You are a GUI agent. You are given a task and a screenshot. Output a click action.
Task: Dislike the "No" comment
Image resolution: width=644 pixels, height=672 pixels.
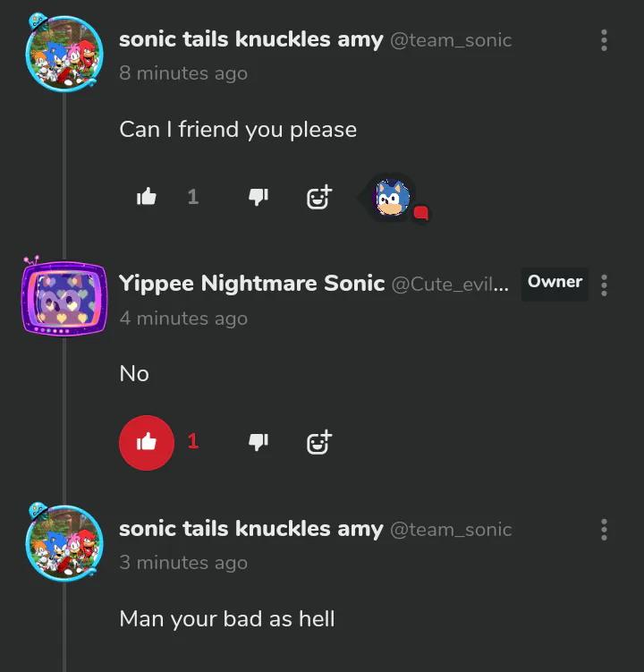[258, 442]
